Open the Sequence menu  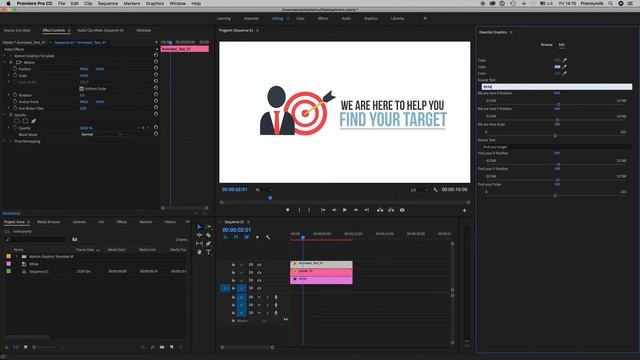108,3
